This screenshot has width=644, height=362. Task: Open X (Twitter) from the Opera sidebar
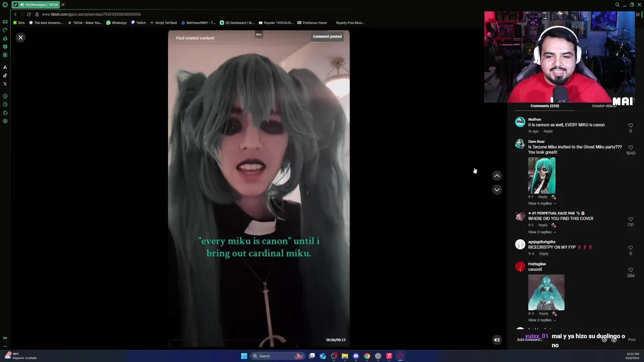tap(5, 83)
